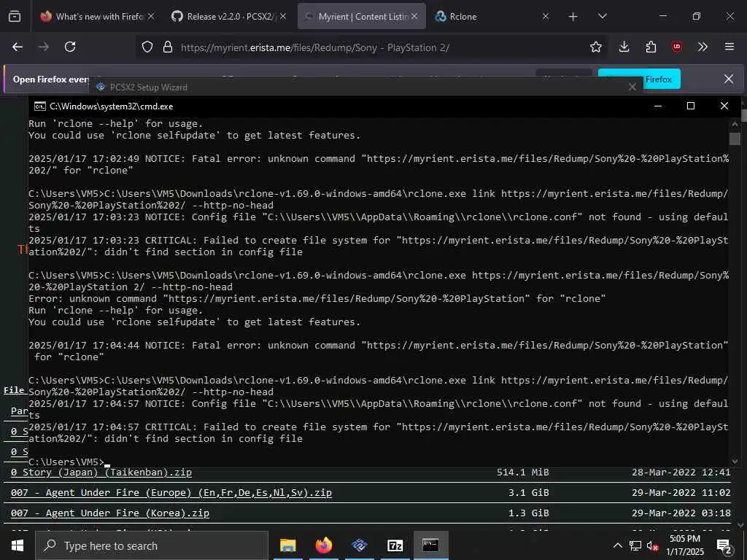The width and height of the screenshot is (747, 560).
Task: Open 7-Zip from the taskbar
Action: coord(395,545)
